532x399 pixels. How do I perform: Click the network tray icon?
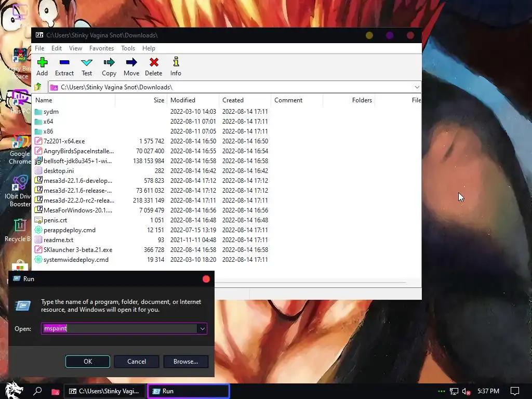click(454, 392)
